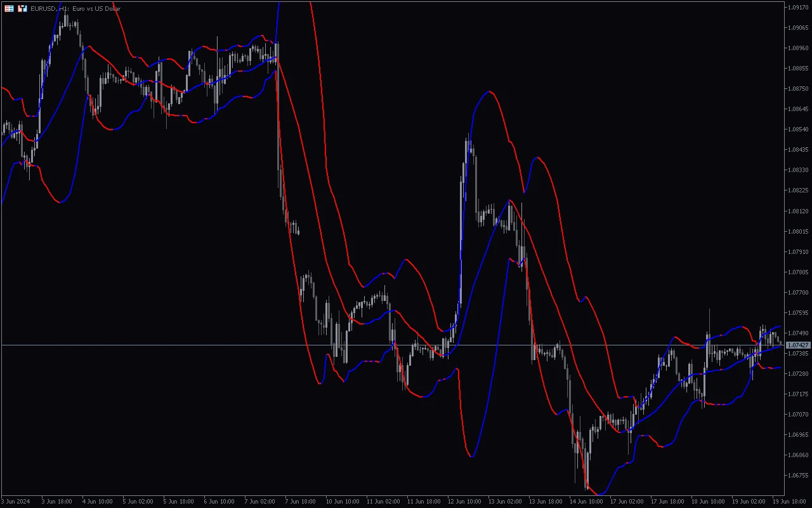The height and width of the screenshot is (508, 812).
Task: Click the 1.08960 price axis label
Action: pos(797,48)
